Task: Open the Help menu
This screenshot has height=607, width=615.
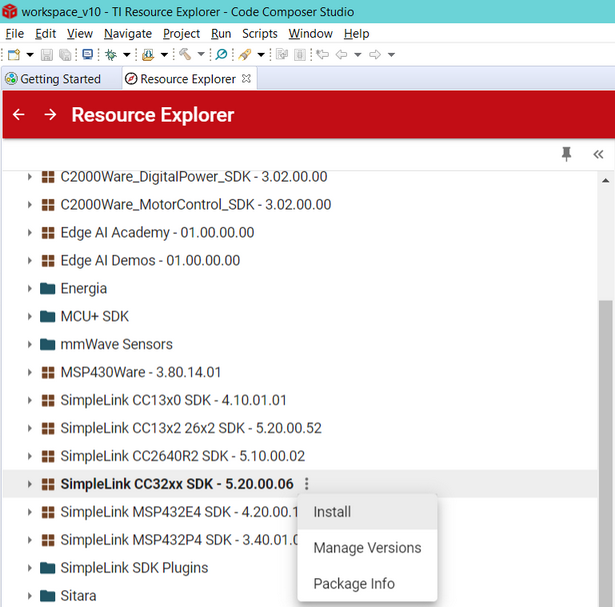Action: [357, 34]
